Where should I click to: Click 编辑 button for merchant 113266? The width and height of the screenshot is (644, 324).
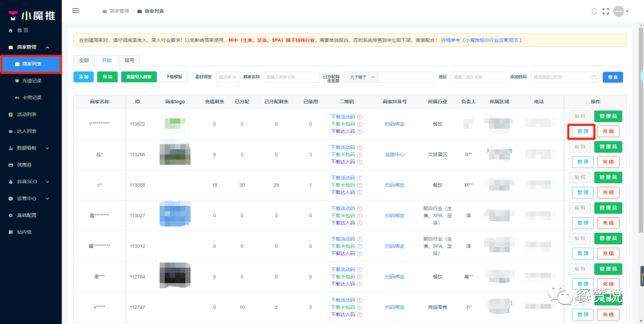coord(580,146)
